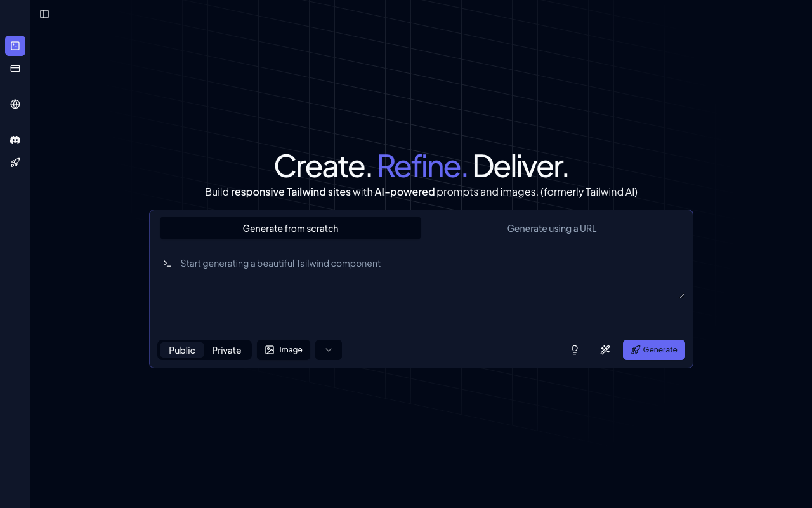Click the textarea resize handle
The width and height of the screenshot is (812, 508).
682,295
